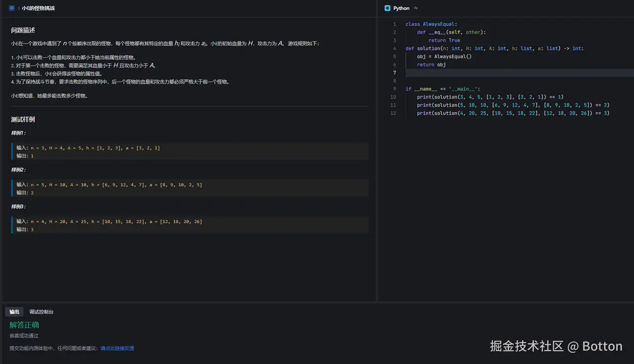Image resolution: width=634 pixels, height=364 pixels.
Task: Open the Python language selector
Action: (401, 8)
